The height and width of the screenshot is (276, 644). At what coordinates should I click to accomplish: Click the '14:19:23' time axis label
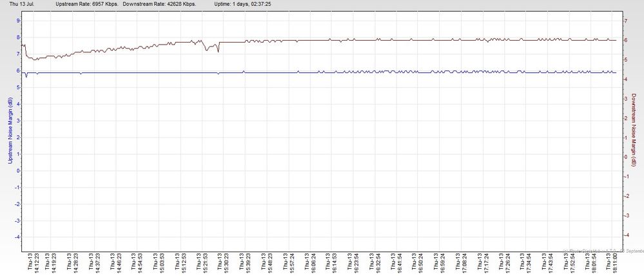click(x=53, y=263)
